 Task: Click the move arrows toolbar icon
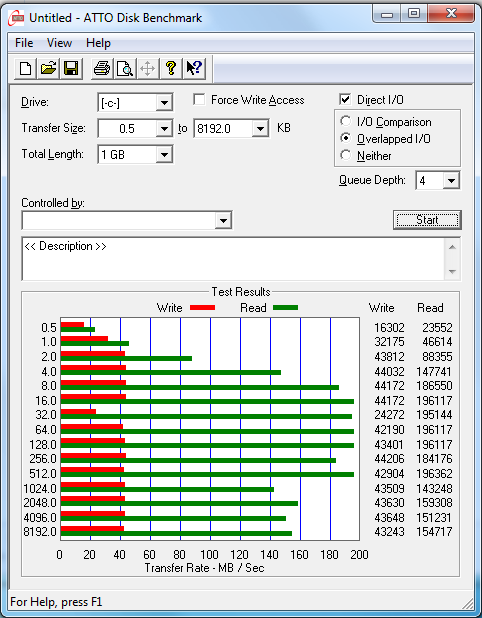click(x=148, y=69)
